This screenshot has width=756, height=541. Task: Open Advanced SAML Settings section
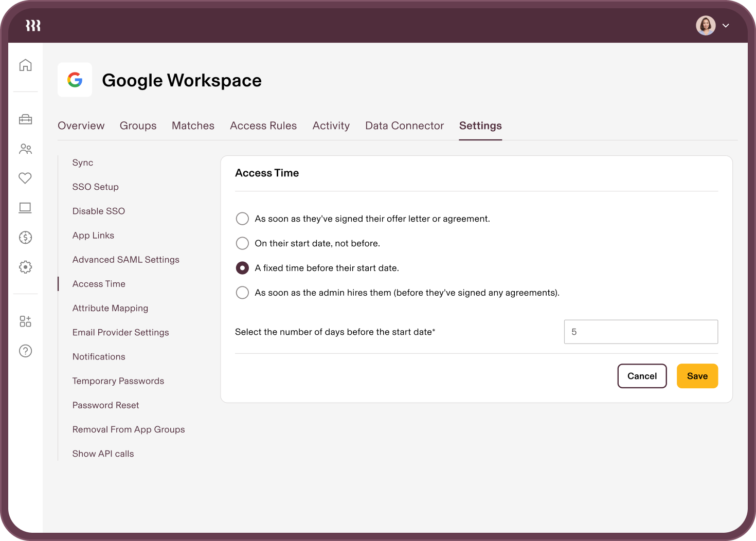(x=126, y=260)
